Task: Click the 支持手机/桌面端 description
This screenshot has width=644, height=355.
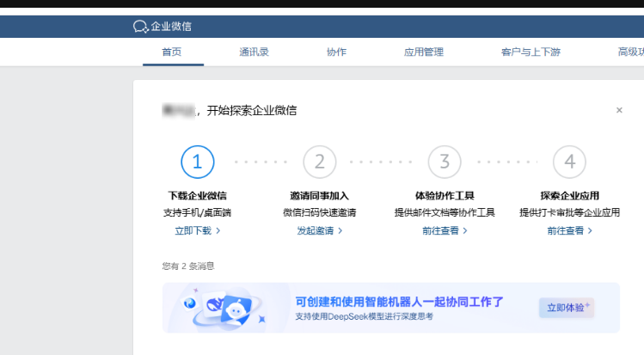Action: pyautogui.click(x=198, y=212)
